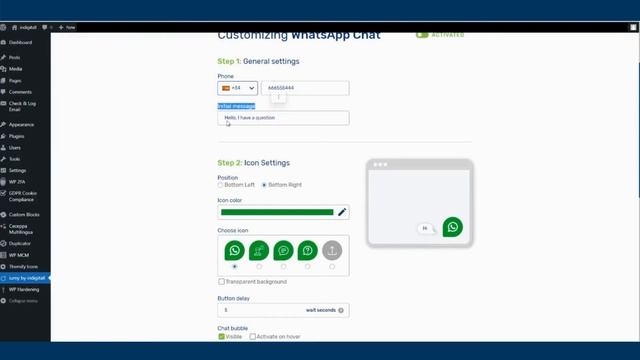Click the Appearance brush icon
This screenshot has height=360, width=640.
click(3, 124)
